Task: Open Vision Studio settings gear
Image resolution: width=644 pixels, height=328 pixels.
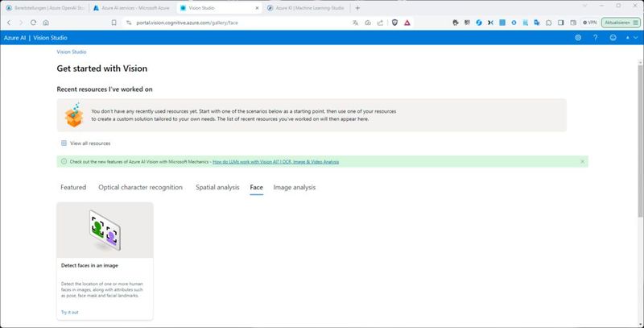Action: pos(578,38)
